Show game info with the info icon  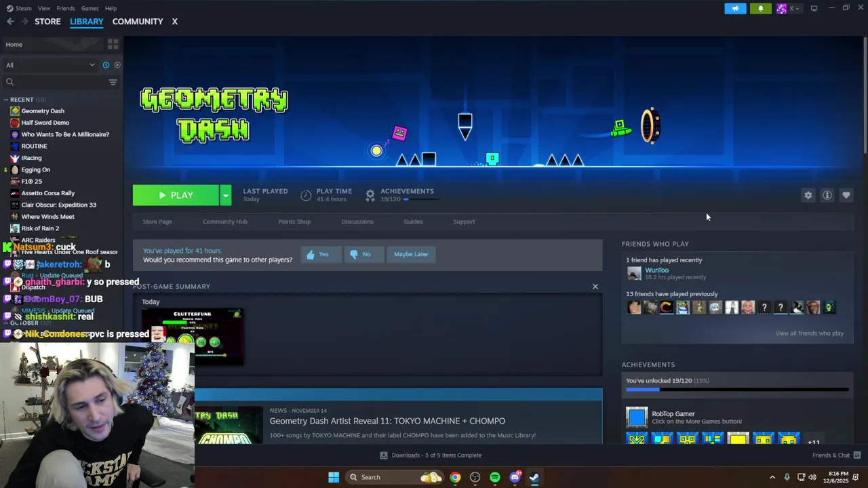[x=827, y=195]
